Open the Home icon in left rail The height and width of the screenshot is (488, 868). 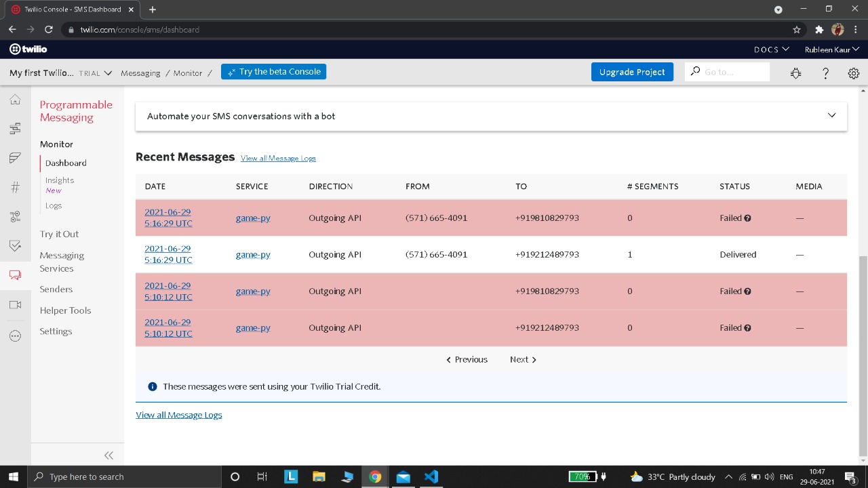pyautogui.click(x=15, y=100)
